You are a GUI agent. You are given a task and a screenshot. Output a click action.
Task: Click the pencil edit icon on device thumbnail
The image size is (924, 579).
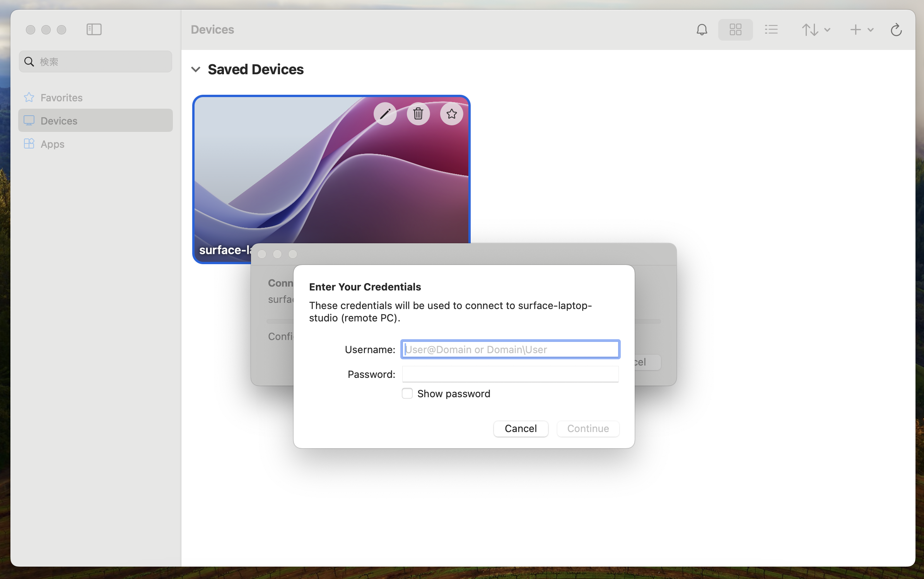point(385,114)
